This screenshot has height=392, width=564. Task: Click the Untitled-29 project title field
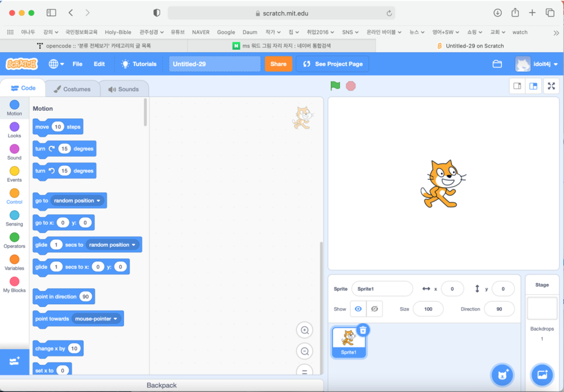pyautogui.click(x=215, y=64)
